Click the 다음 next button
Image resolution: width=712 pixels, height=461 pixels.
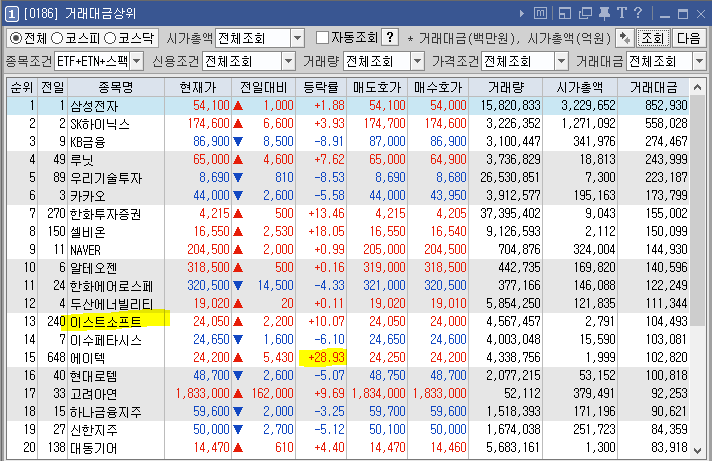coord(689,38)
